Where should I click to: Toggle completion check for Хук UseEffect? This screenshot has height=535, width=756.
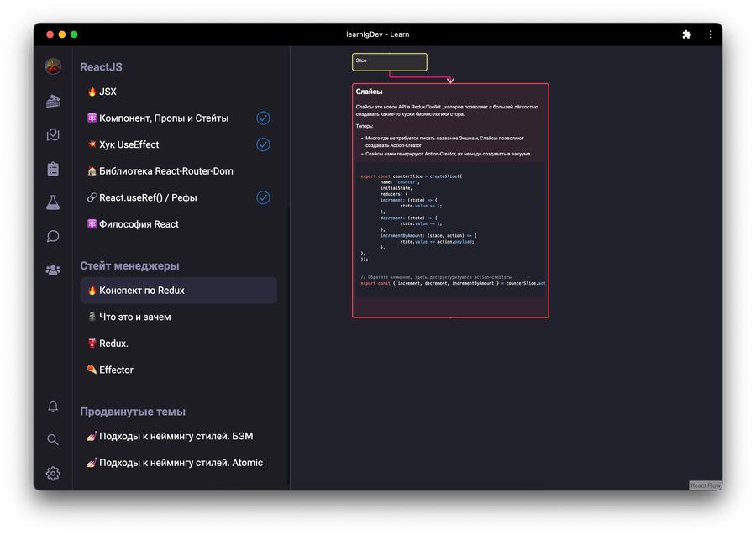(x=263, y=144)
